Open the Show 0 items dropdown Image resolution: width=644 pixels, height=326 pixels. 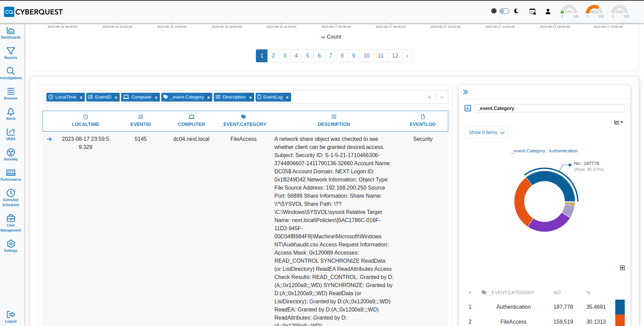click(486, 132)
